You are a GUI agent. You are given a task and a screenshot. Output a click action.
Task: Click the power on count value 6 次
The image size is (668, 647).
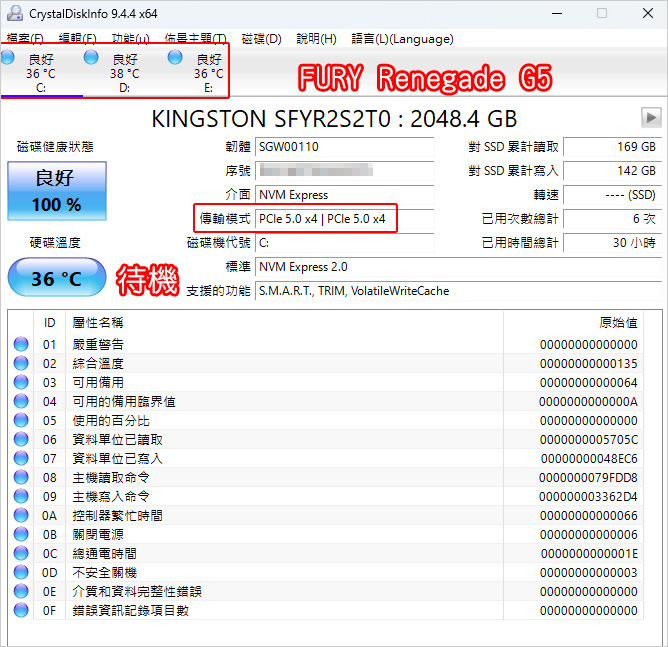pos(613,219)
